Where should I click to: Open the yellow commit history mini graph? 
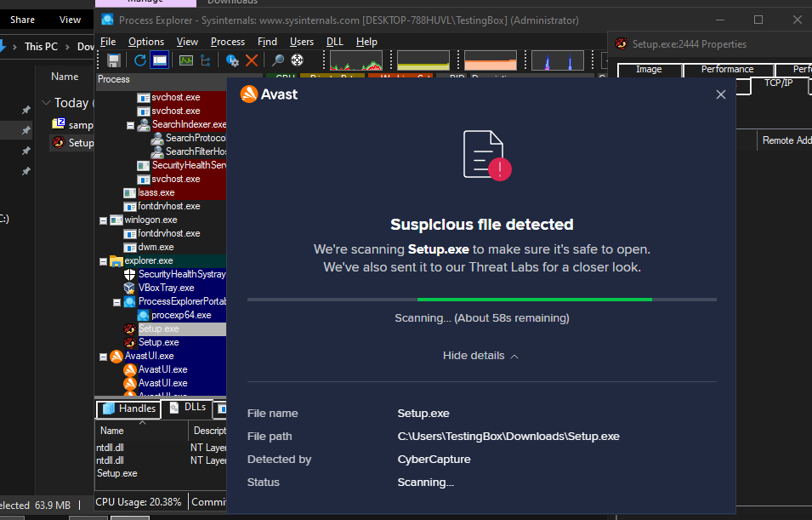[x=423, y=60]
